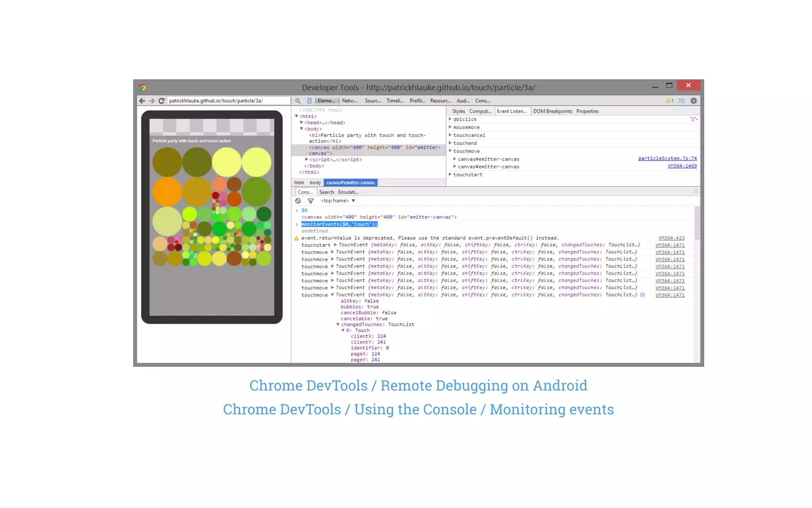This screenshot has height=508, width=812.
Task: Click the info badge on last touchmove event
Action: coord(642,295)
